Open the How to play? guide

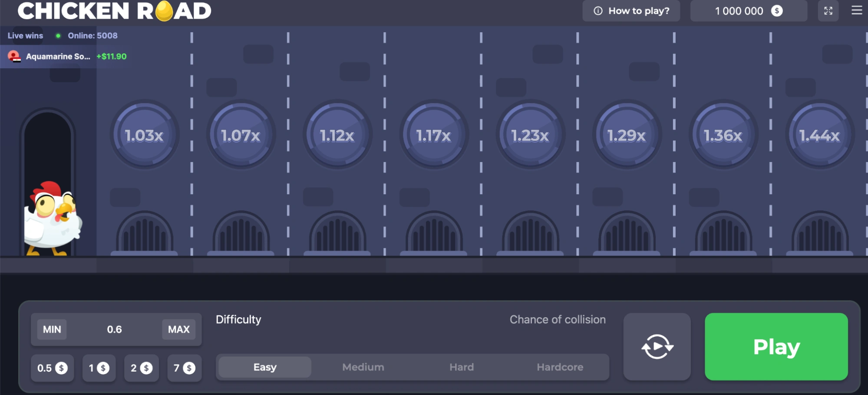(x=631, y=11)
